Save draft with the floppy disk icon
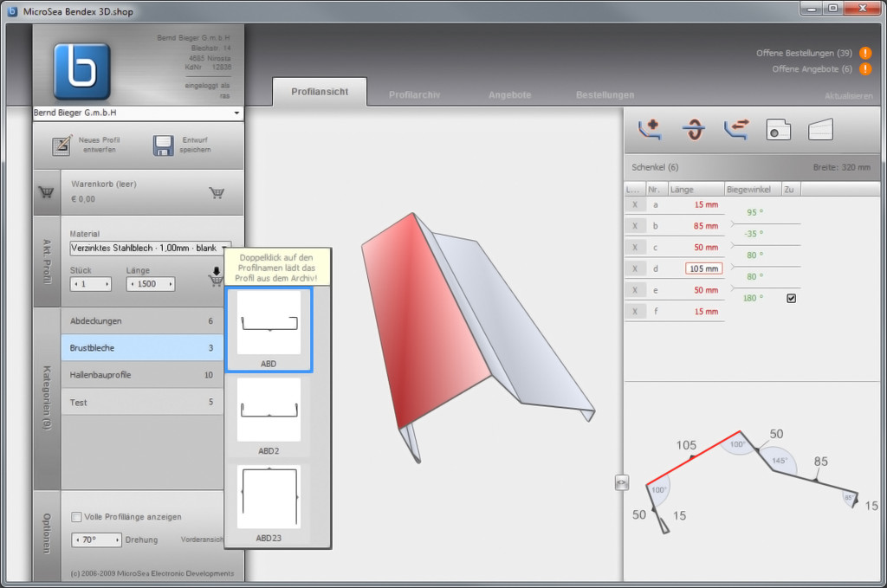Image resolution: width=887 pixels, height=588 pixels. click(x=163, y=145)
